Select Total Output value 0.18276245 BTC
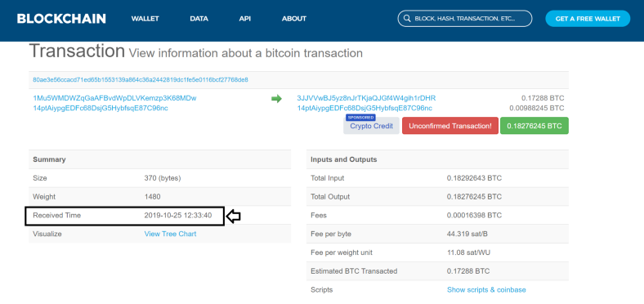Screen dimensions: 644x304 474,197
